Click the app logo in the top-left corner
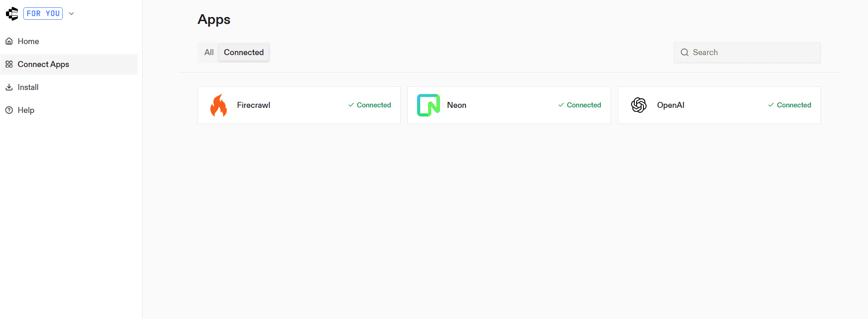The width and height of the screenshot is (868, 319). [12, 14]
